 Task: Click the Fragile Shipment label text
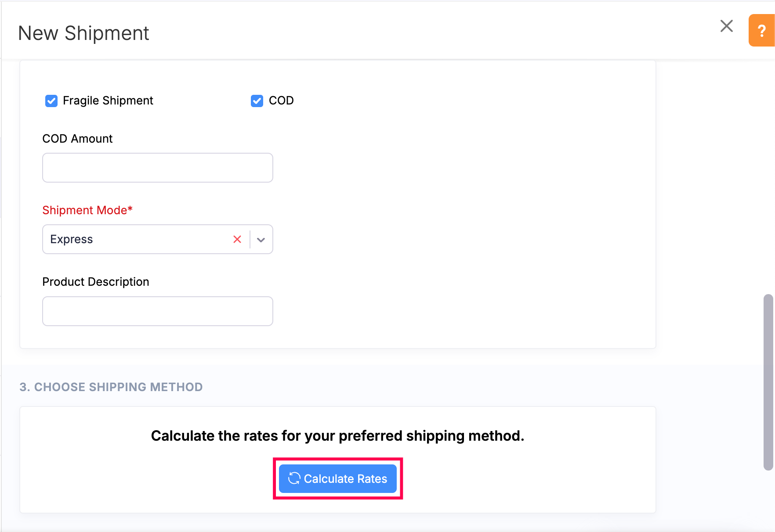point(108,101)
